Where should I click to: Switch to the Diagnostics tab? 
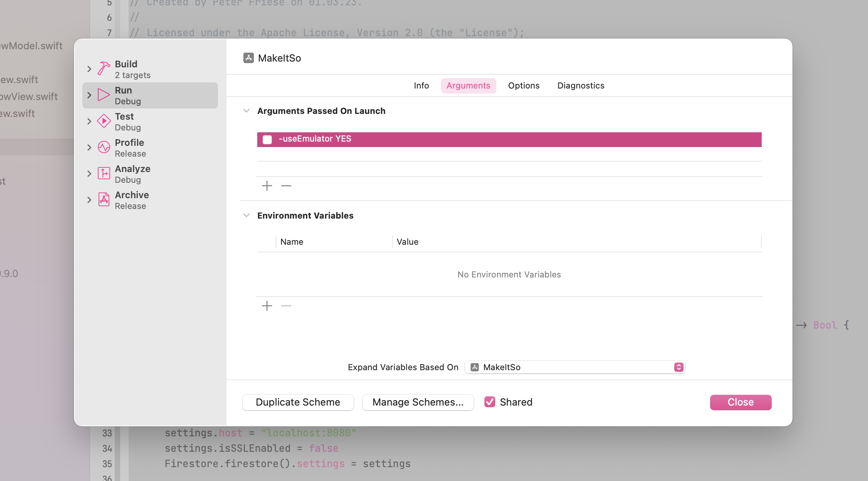[580, 85]
